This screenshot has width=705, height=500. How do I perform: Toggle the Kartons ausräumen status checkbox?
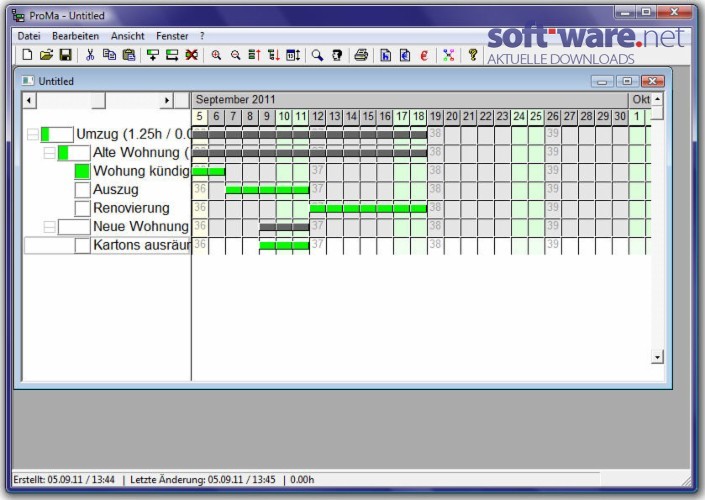pos(82,245)
